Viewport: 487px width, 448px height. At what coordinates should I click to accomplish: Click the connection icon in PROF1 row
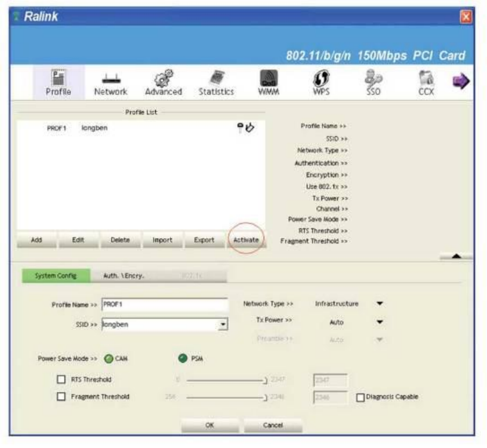pyautogui.click(x=249, y=127)
